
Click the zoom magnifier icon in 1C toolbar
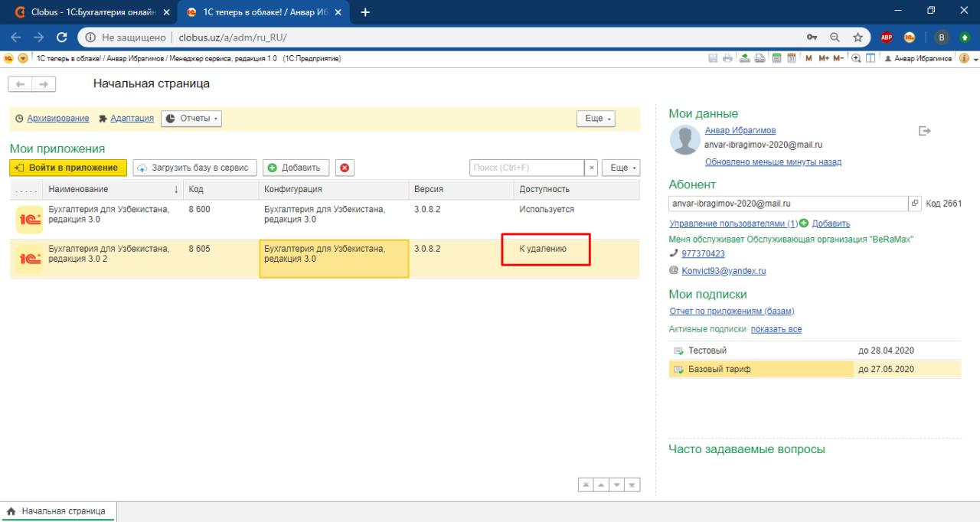(x=856, y=58)
